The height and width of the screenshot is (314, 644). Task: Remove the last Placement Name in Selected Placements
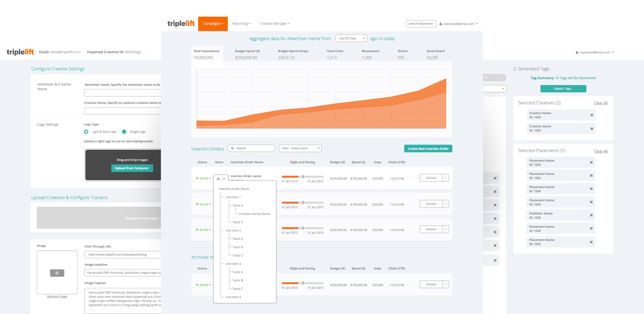591,242
